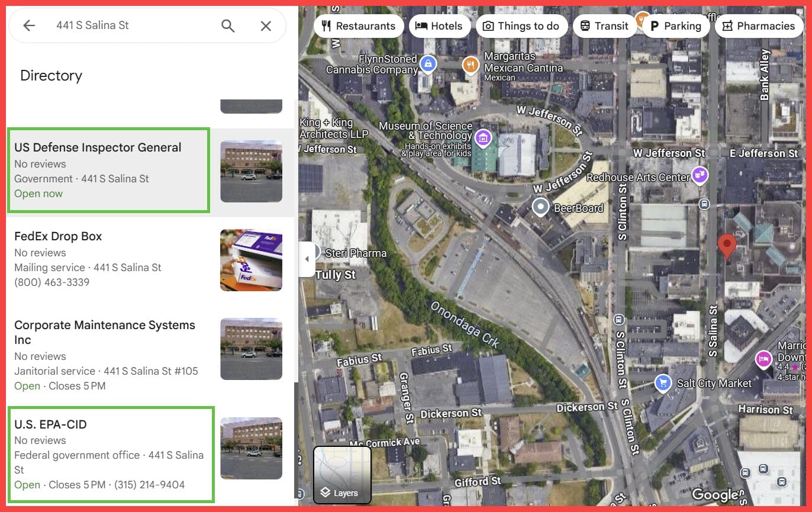Click the Marriott hotel pin icon

(x=764, y=359)
